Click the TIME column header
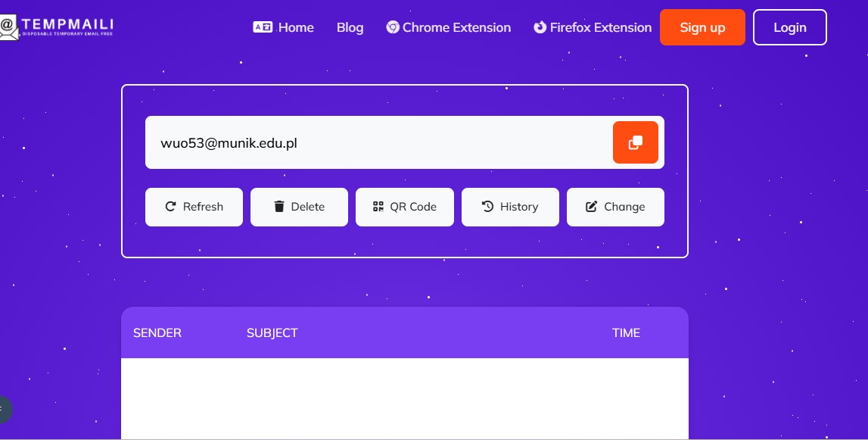This screenshot has height=440, width=868. click(626, 332)
